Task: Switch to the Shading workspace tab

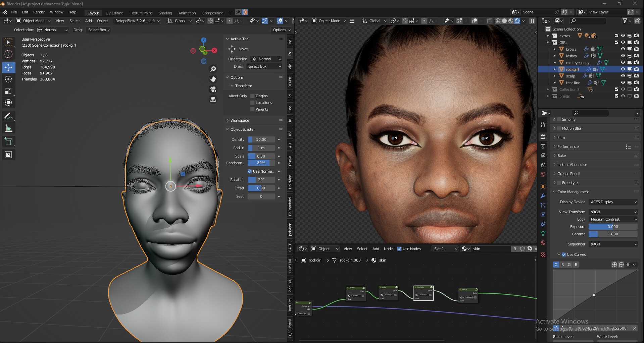Action: (165, 13)
